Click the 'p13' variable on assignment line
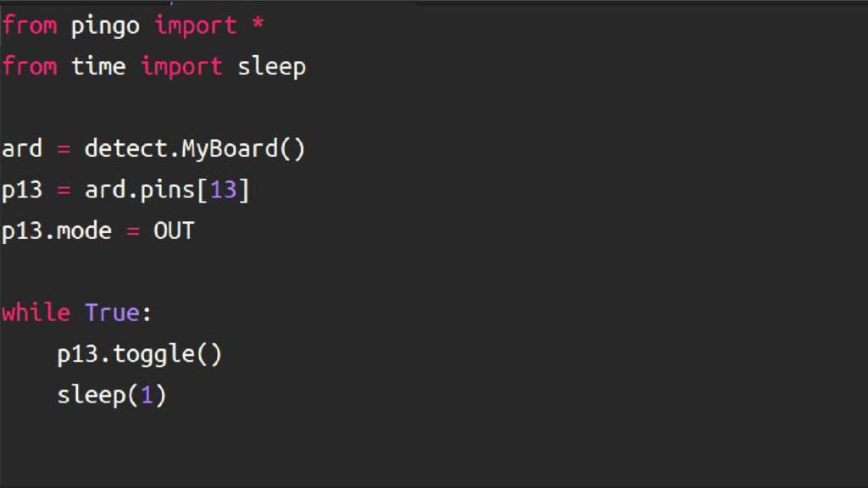 22,191
